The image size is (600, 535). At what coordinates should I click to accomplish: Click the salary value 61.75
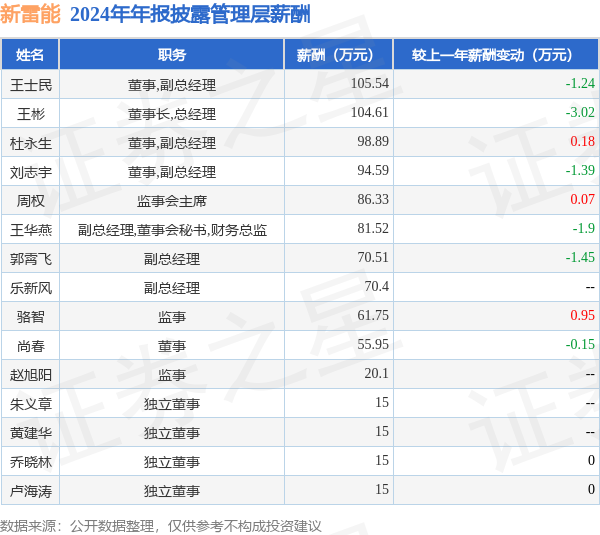[373, 316]
